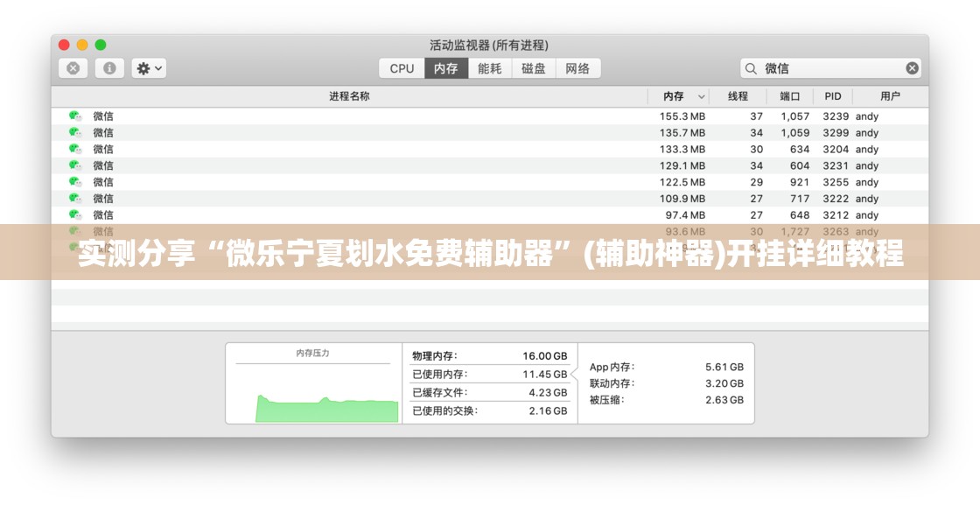Viewport: 980px width, 505px height.
Task: Click the 已缓存文件 4.23 GB entry
Action: tap(490, 392)
